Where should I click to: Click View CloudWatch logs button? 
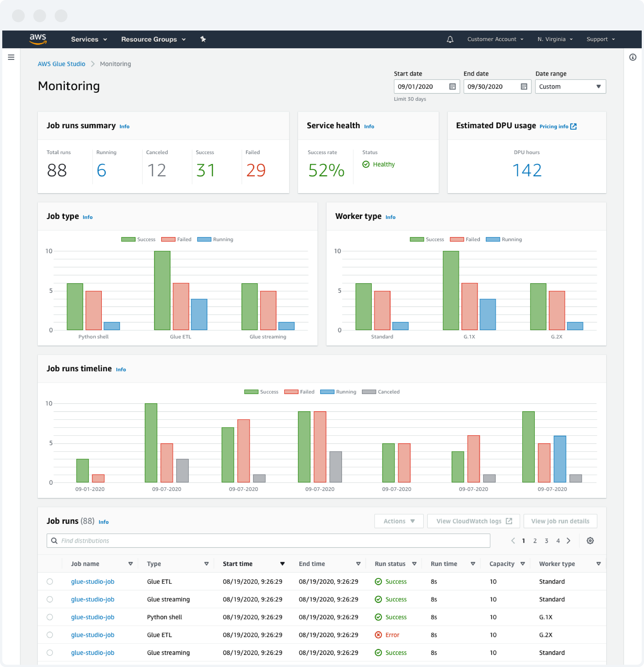[x=473, y=521]
